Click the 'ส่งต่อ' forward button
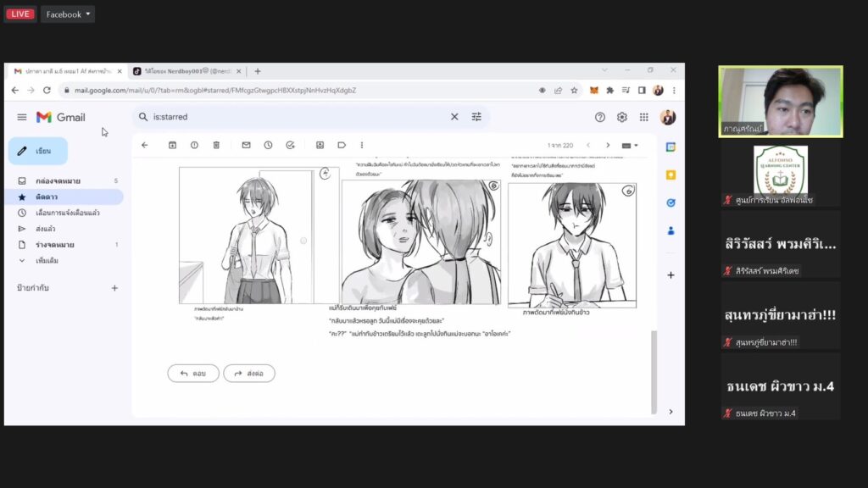This screenshot has height=488, width=868. click(249, 373)
